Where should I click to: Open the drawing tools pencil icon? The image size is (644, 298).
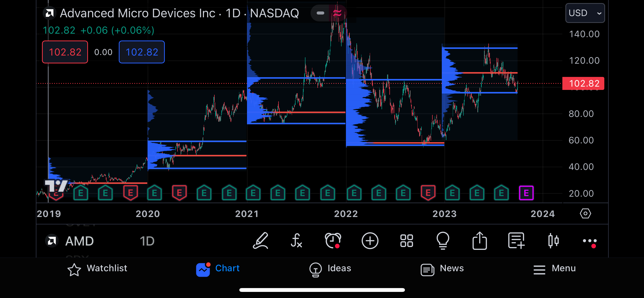pos(261,241)
